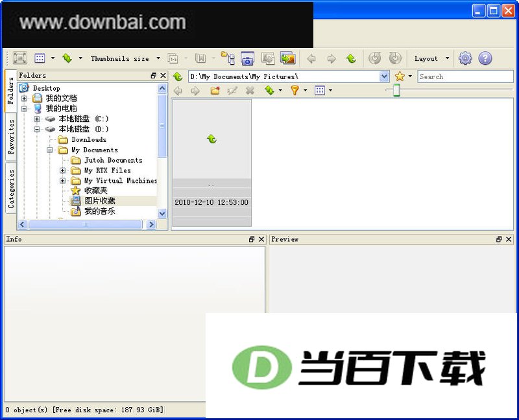Click the path address field

click(284, 76)
